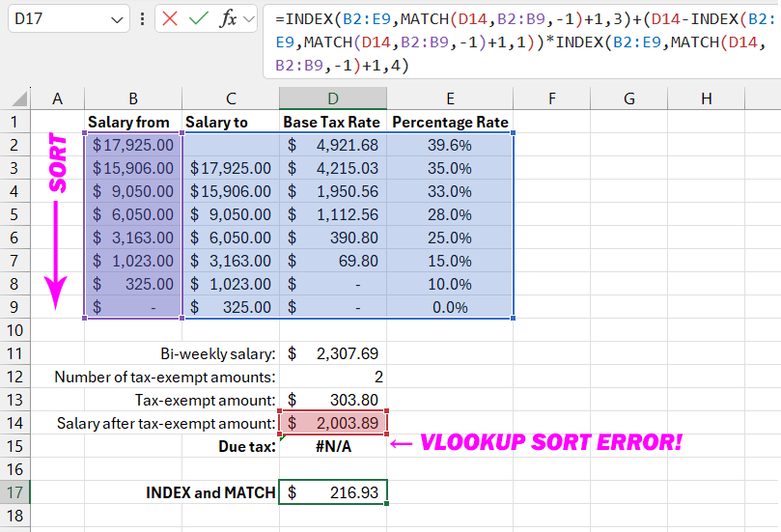This screenshot has height=532, width=781.
Task: Expand the Name Box dropdown arrow
Action: coord(117,20)
